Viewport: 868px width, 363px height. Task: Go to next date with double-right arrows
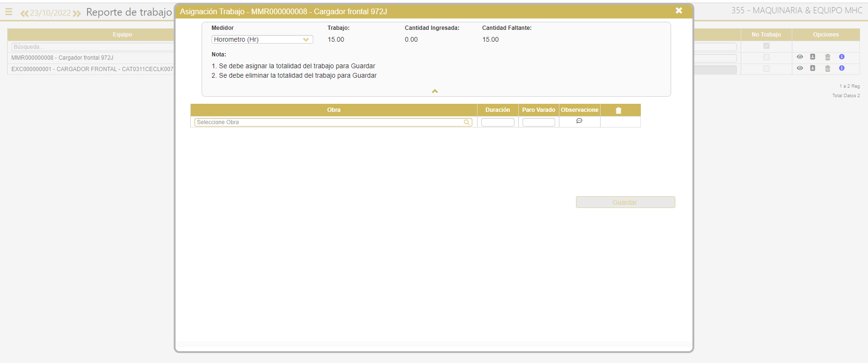coord(77,13)
